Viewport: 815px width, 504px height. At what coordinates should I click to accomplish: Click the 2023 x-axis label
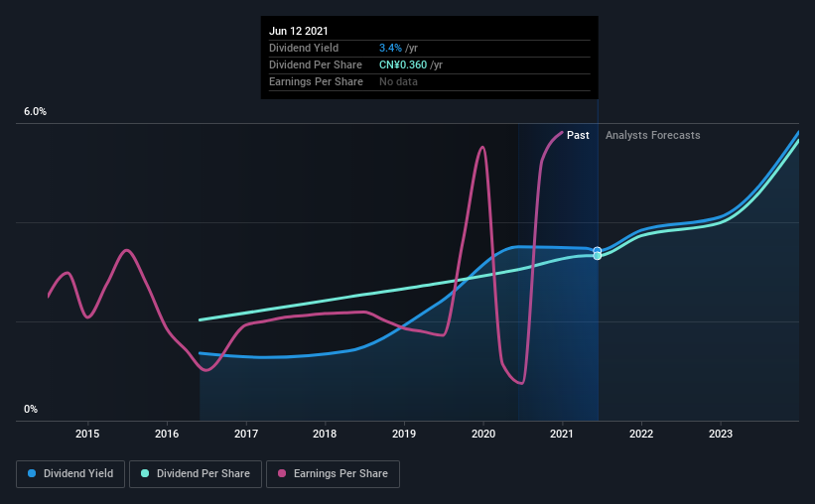point(721,434)
